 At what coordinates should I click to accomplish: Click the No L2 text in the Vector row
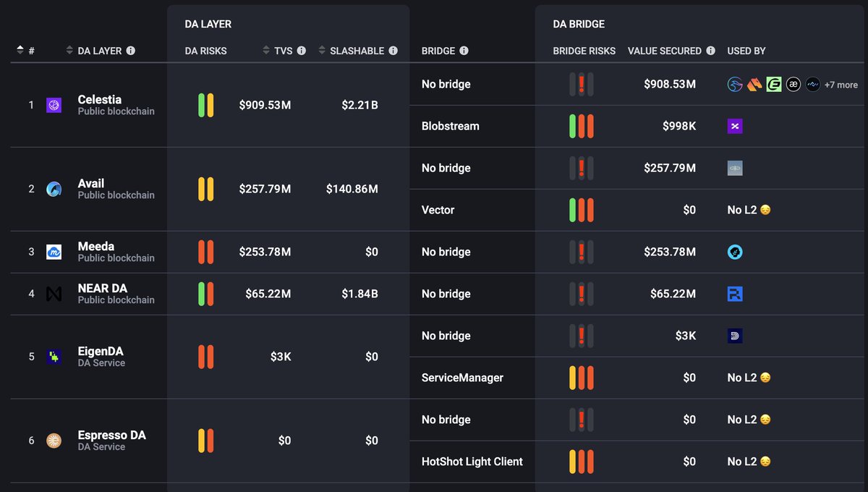(x=742, y=210)
